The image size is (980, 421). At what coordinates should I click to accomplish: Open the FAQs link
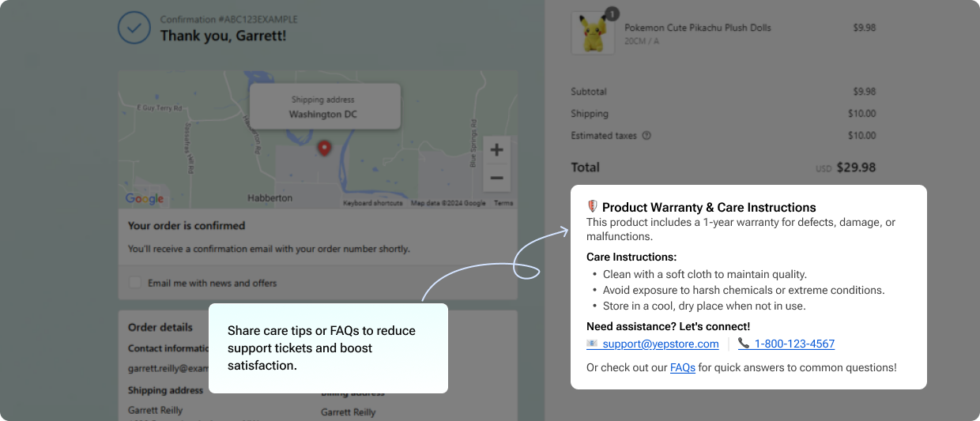(683, 367)
